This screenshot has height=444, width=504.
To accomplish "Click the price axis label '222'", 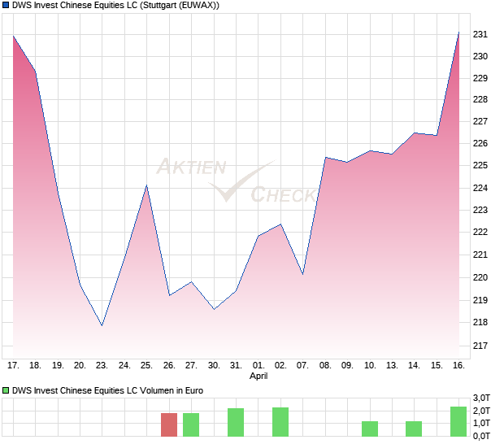I will point(480,232).
